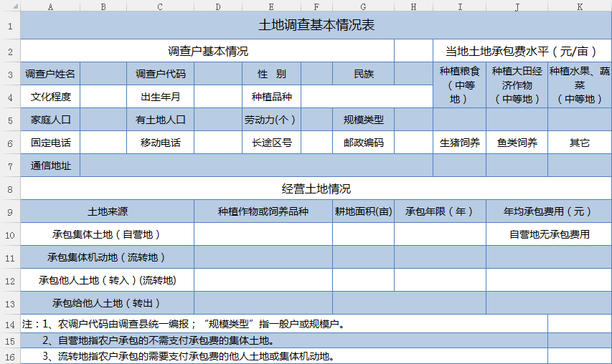Click the 经营土地情况 section heading
The image size is (612, 364).
pos(316,189)
